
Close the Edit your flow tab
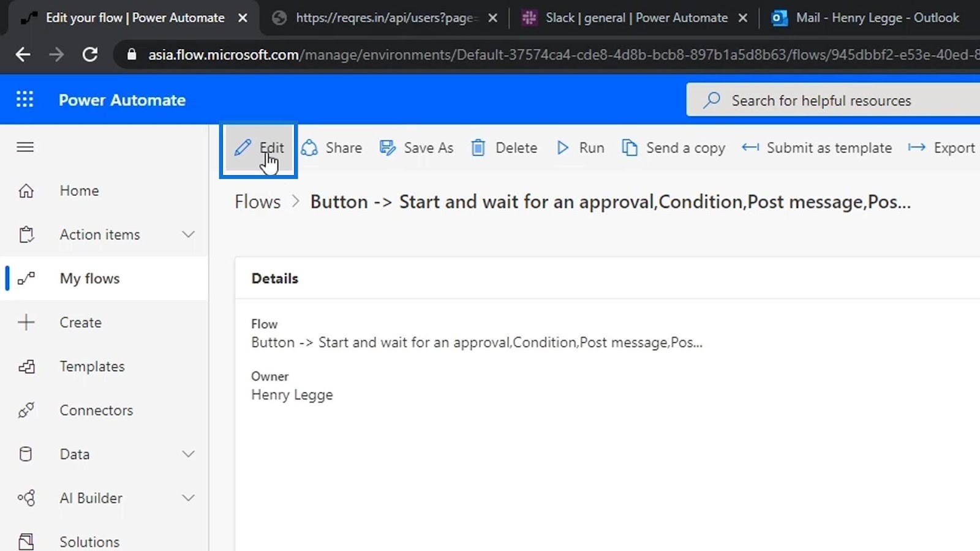(243, 18)
